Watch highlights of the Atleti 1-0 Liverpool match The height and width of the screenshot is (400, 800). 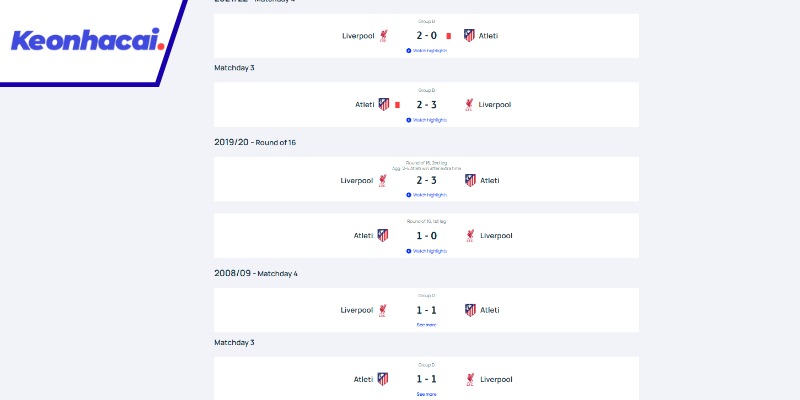(427, 251)
